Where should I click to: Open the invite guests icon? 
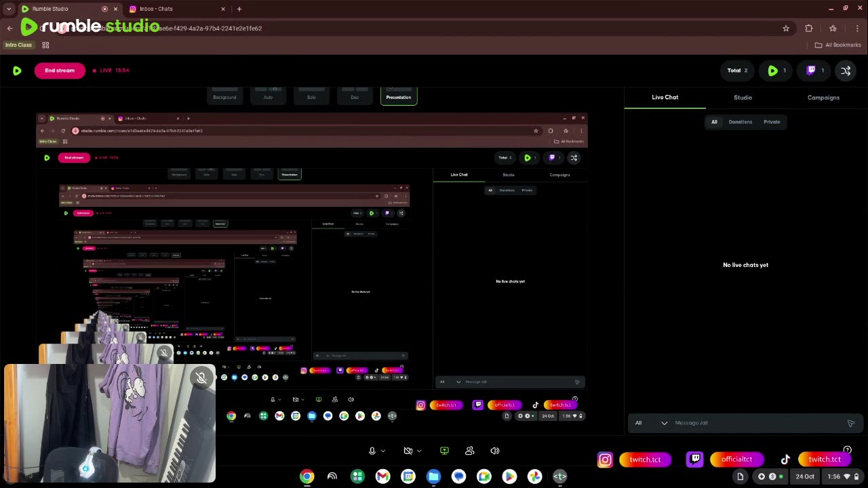click(469, 451)
